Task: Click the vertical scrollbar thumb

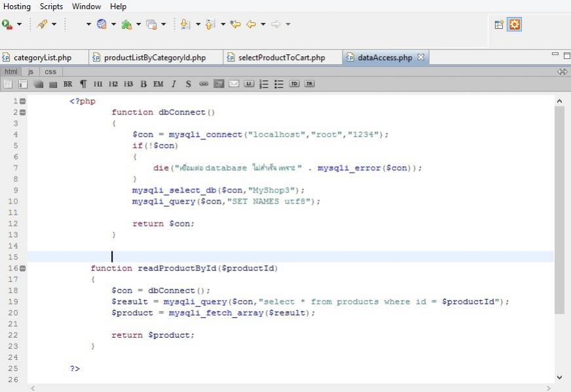Action: pyautogui.click(x=559, y=210)
